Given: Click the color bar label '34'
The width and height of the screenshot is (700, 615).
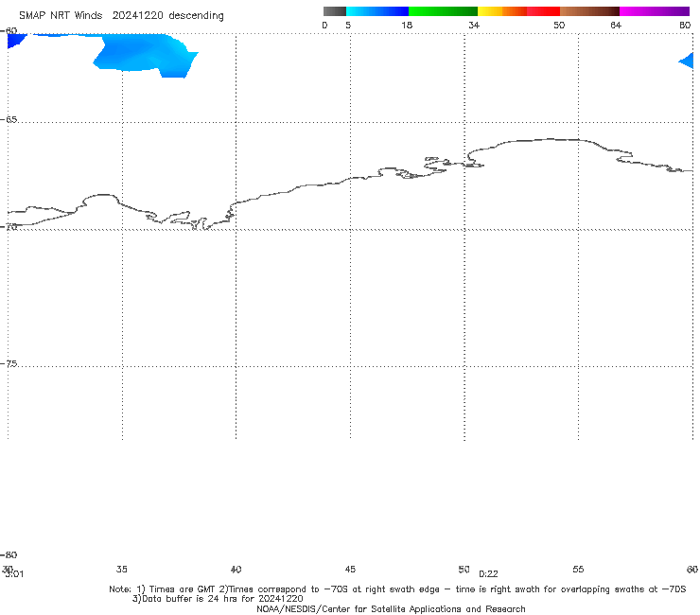Looking at the screenshot, I should [x=474, y=25].
